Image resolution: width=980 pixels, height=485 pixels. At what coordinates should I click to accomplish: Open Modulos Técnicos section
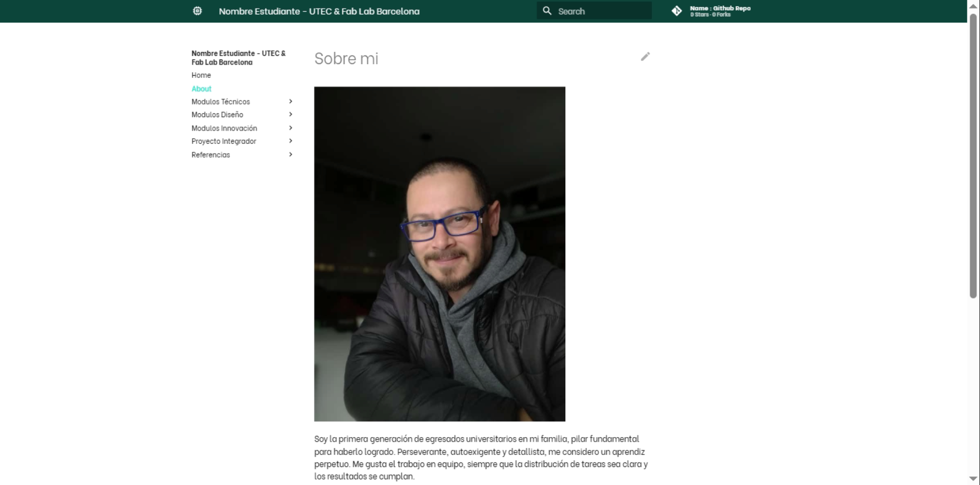(221, 102)
